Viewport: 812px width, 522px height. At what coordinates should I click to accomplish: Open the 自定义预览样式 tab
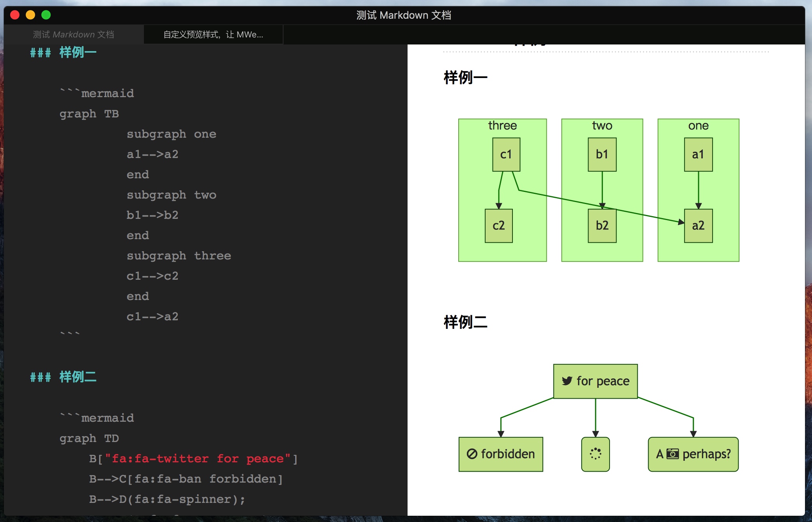tap(213, 35)
